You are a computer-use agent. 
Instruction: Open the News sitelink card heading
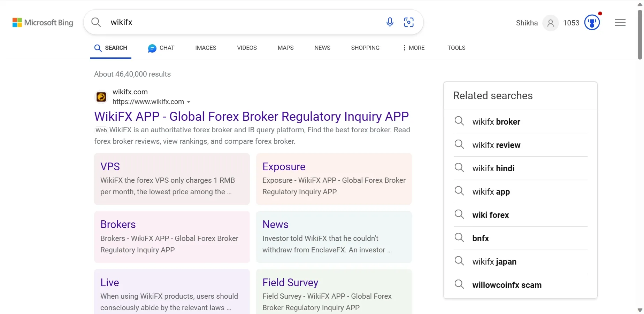[275, 225]
